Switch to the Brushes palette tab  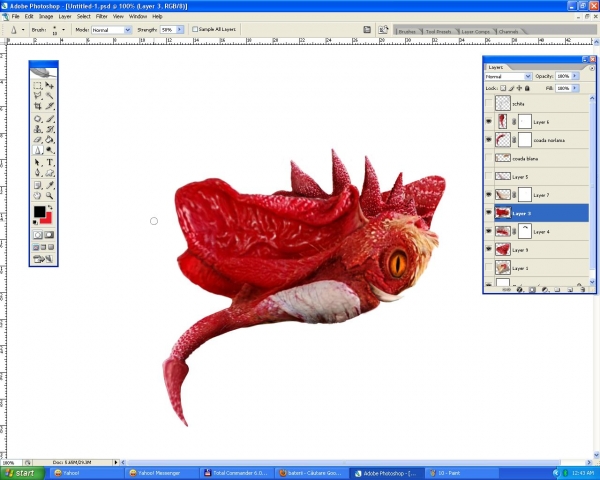407,31
